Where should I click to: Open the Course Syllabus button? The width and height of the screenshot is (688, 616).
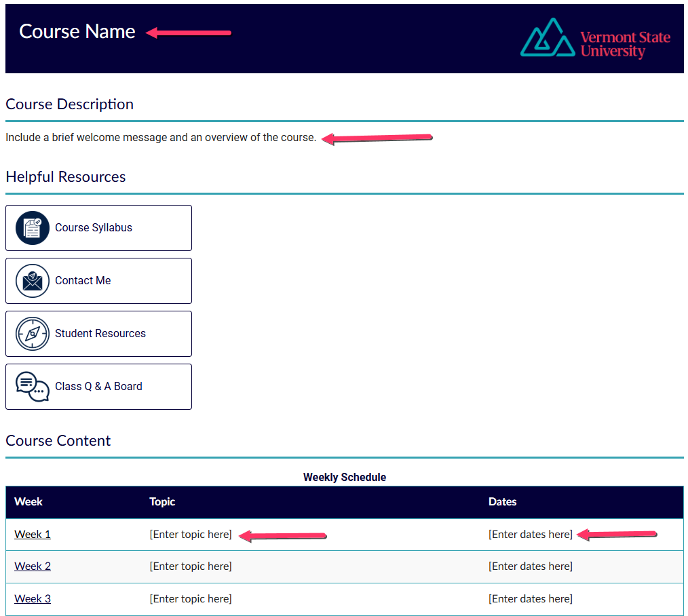tap(99, 228)
